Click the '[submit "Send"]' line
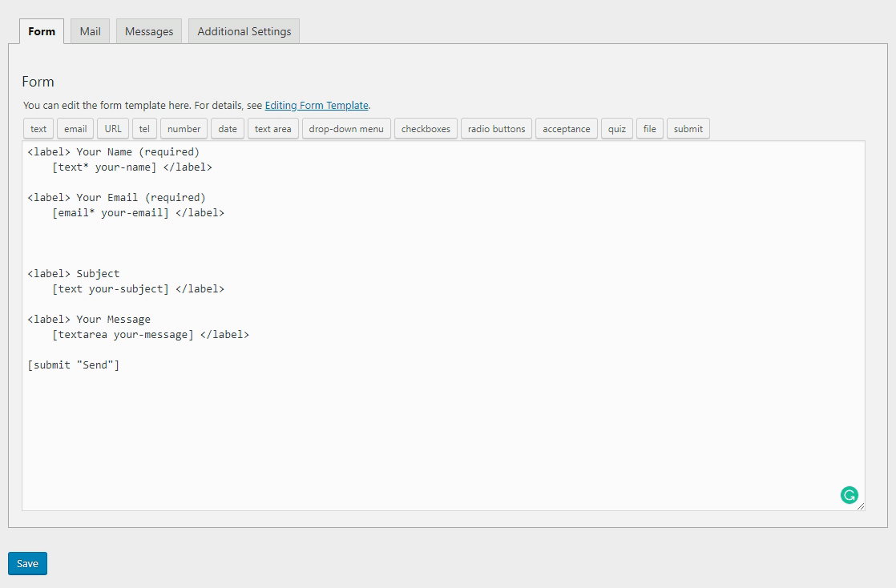 click(74, 364)
